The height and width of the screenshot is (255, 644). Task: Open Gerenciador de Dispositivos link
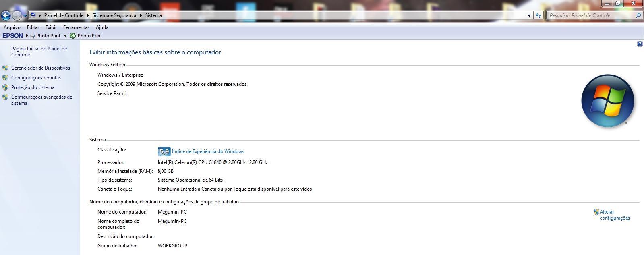click(x=41, y=68)
